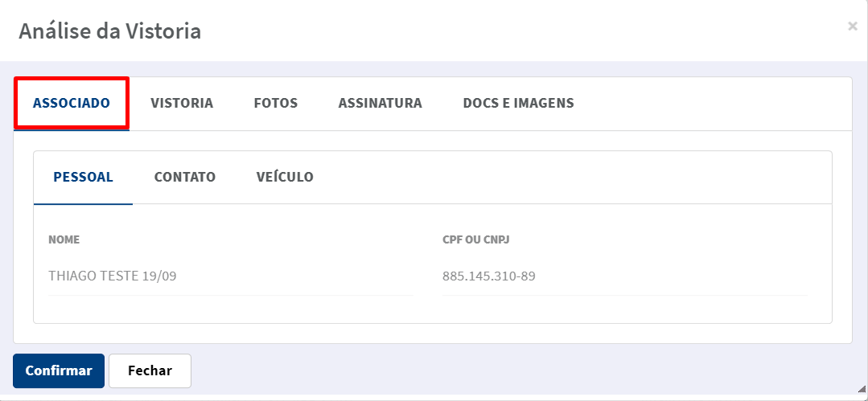Click blank footer area beside the Fechar button
The height and width of the screenshot is (401, 868).
tap(520, 370)
